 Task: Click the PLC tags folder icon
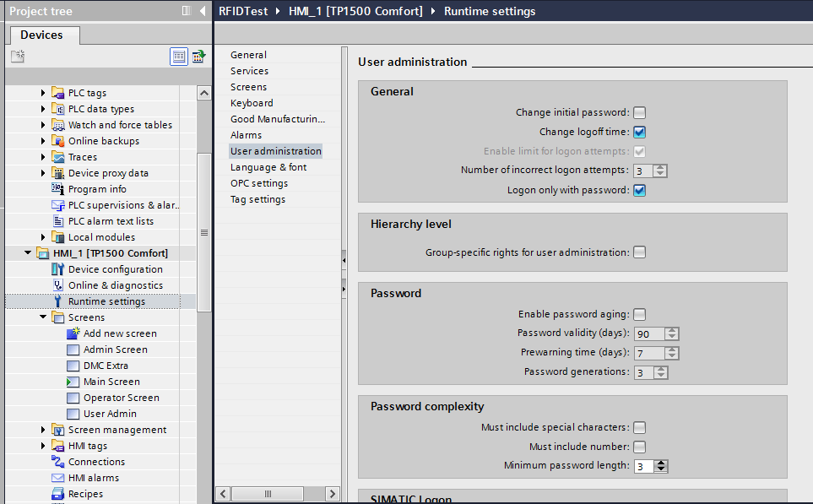coord(58,94)
